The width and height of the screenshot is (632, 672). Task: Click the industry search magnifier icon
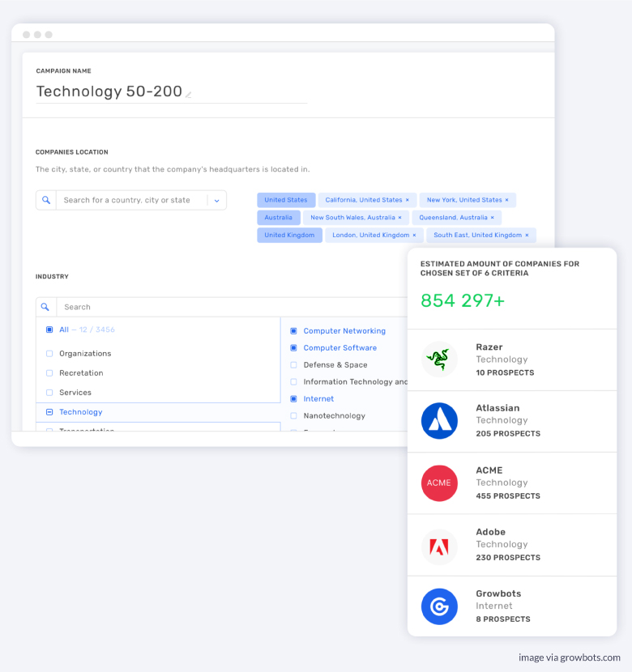tap(45, 307)
